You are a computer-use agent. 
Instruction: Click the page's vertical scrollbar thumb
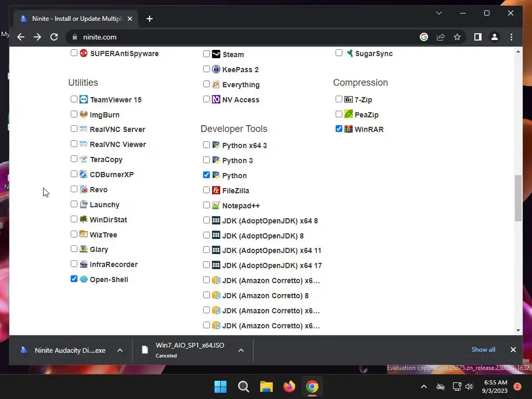point(518,198)
